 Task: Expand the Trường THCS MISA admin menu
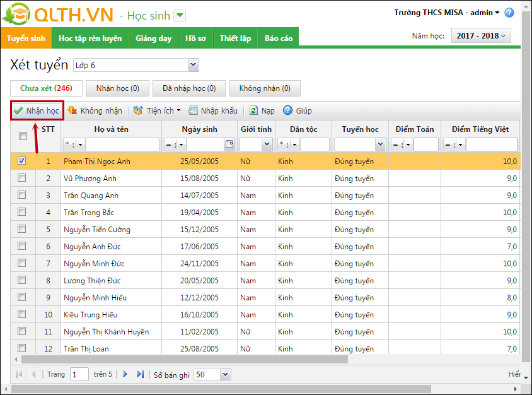[x=446, y=13]
